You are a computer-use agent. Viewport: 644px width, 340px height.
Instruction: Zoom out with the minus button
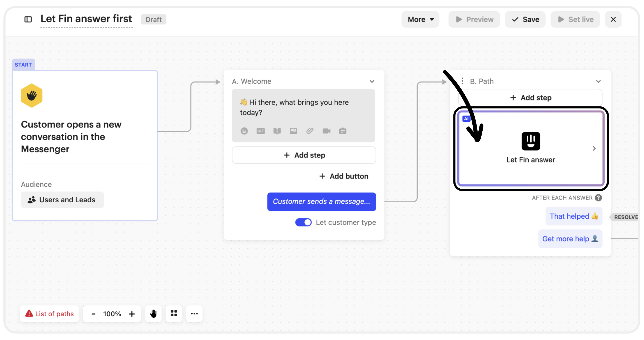(x=93, y=314)
